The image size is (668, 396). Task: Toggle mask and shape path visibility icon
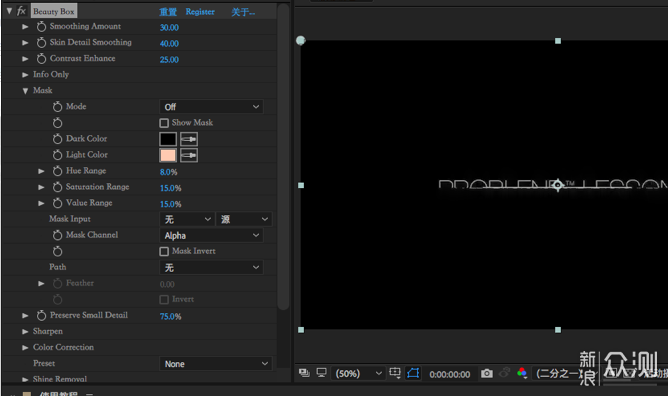pyautogui.click(x=413, y=373)
